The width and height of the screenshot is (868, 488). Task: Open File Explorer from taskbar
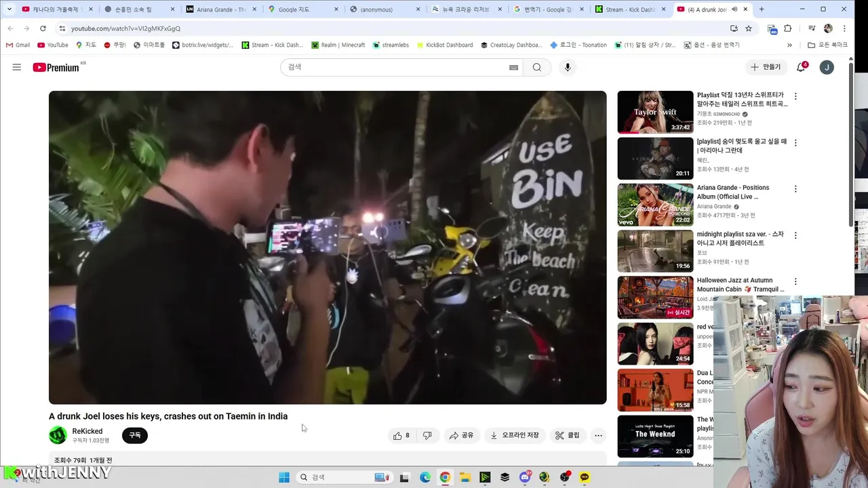click(x=465, y=477)
